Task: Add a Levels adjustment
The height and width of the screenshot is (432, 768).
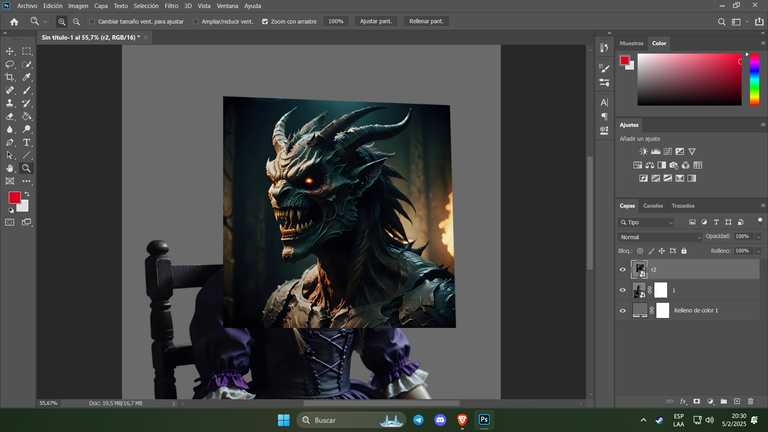Action: point(655,151)
